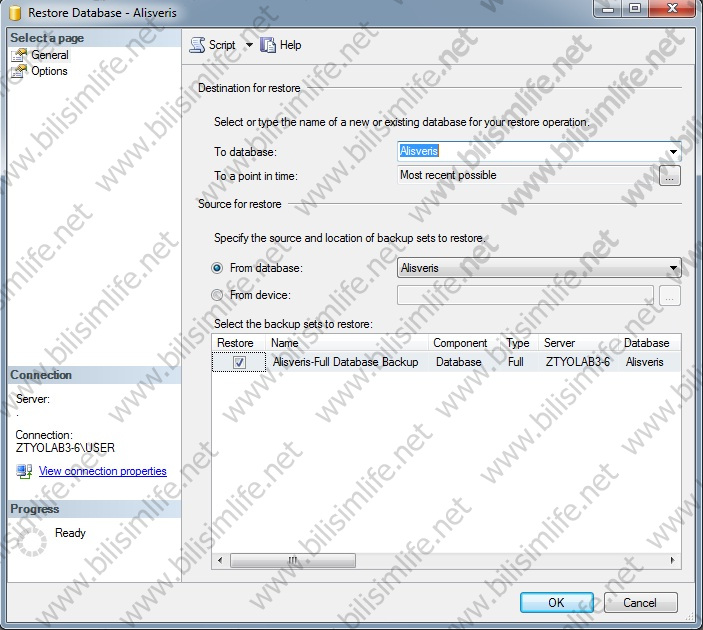Open the Options page

tap(49, 71)
